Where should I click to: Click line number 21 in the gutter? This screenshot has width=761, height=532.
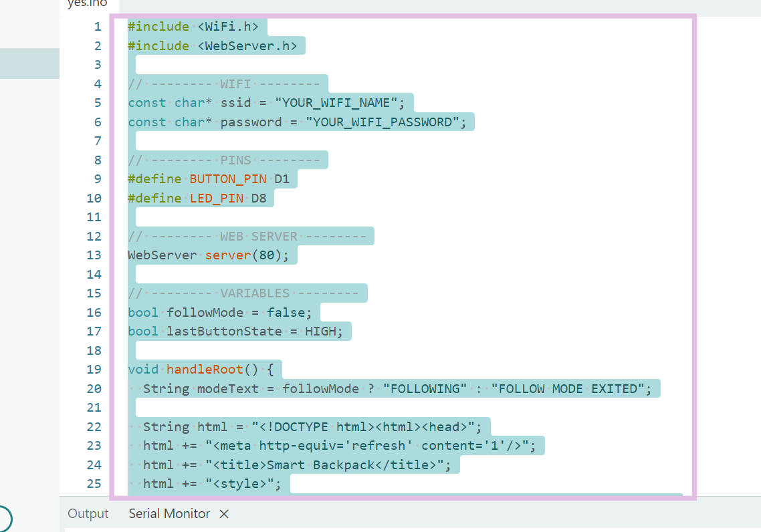click(94, 408)
